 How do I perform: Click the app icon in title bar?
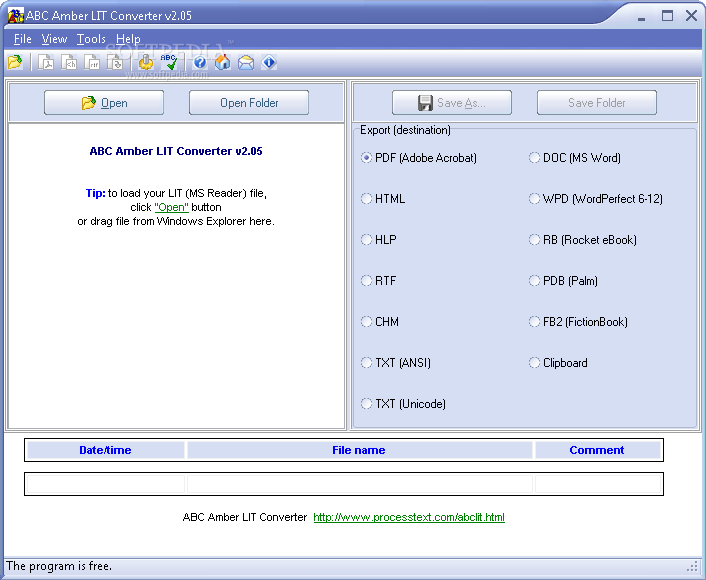click(15, 15)
